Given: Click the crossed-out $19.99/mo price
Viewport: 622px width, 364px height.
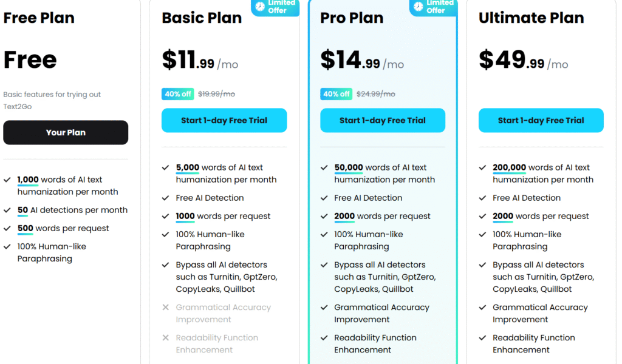Looking at the screenshot, I should coord(216,94).
